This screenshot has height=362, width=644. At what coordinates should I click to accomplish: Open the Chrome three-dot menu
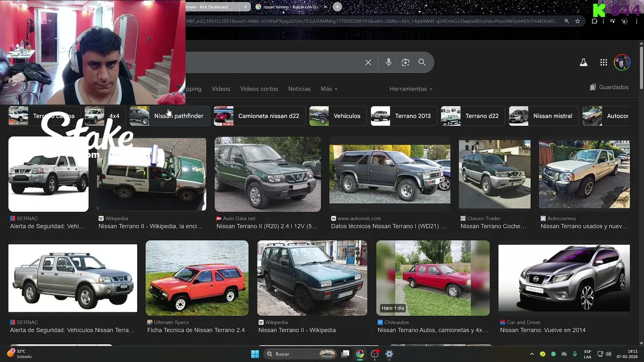637,21
